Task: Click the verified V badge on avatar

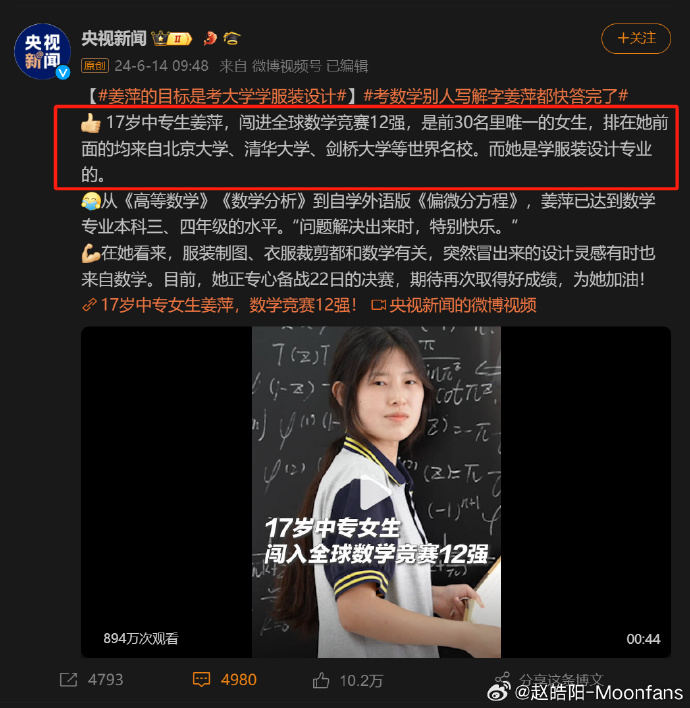Action: click(x=63, y=72)
